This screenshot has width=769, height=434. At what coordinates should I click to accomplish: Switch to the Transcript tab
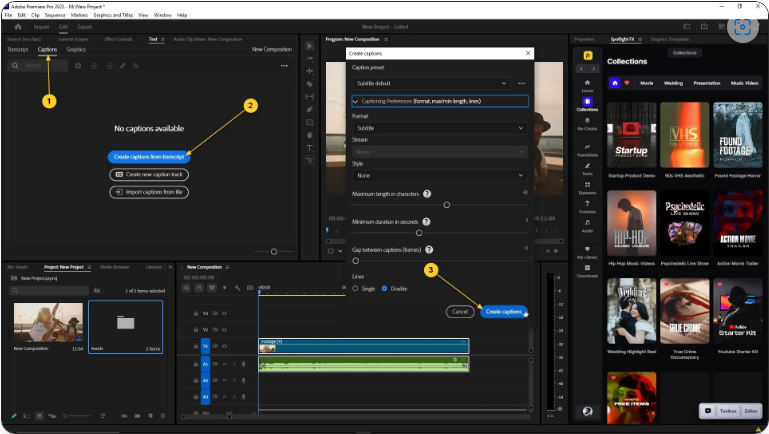[x=18, y=50]
